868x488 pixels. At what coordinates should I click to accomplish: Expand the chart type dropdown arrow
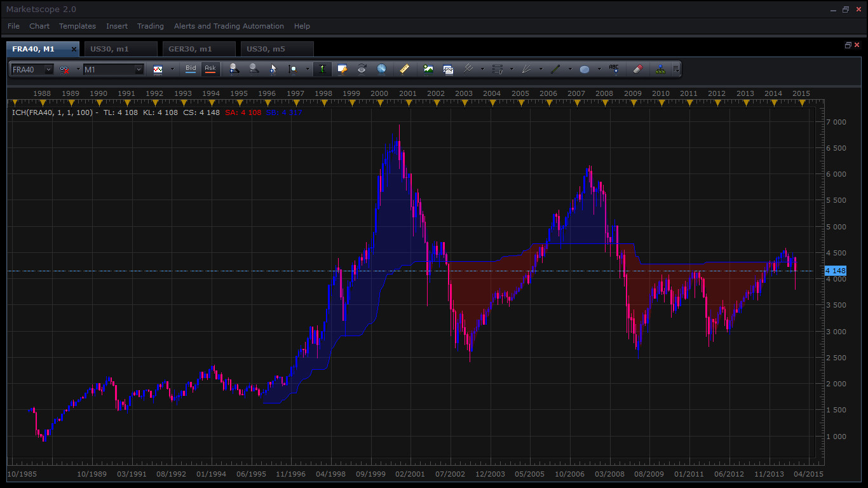[172, 69]
